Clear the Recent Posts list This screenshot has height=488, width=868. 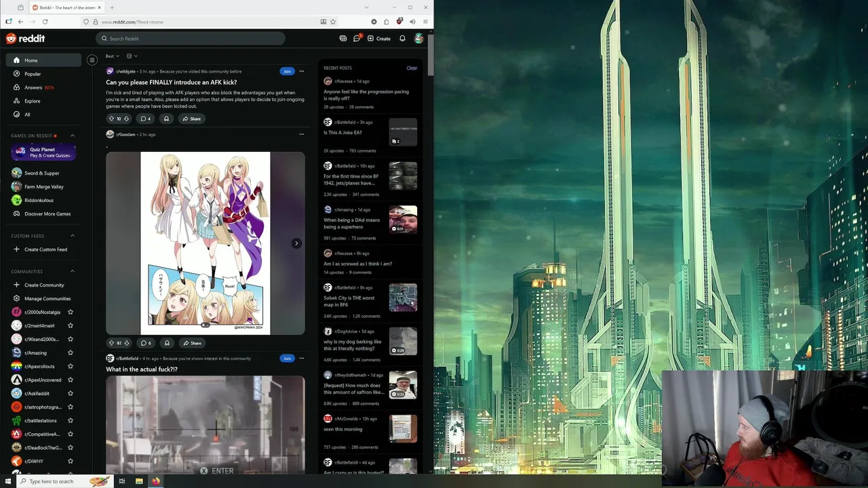[x=412, y=68]
